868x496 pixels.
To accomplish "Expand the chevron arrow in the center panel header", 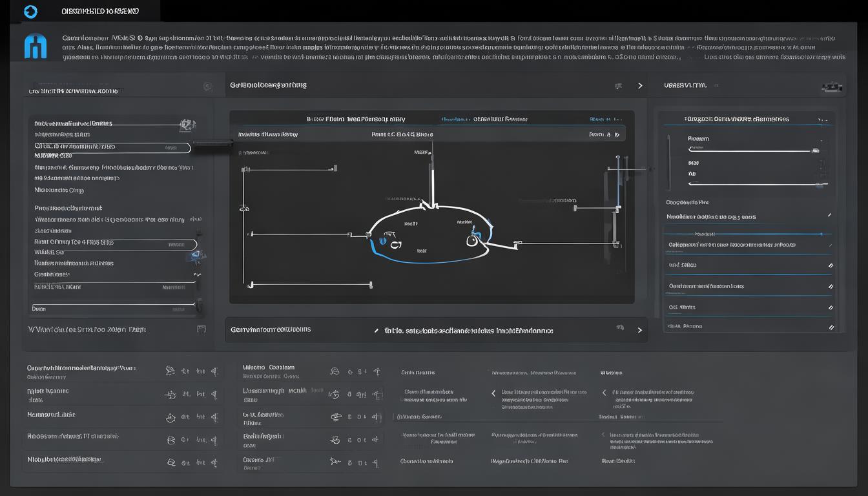I will point(640,86).
